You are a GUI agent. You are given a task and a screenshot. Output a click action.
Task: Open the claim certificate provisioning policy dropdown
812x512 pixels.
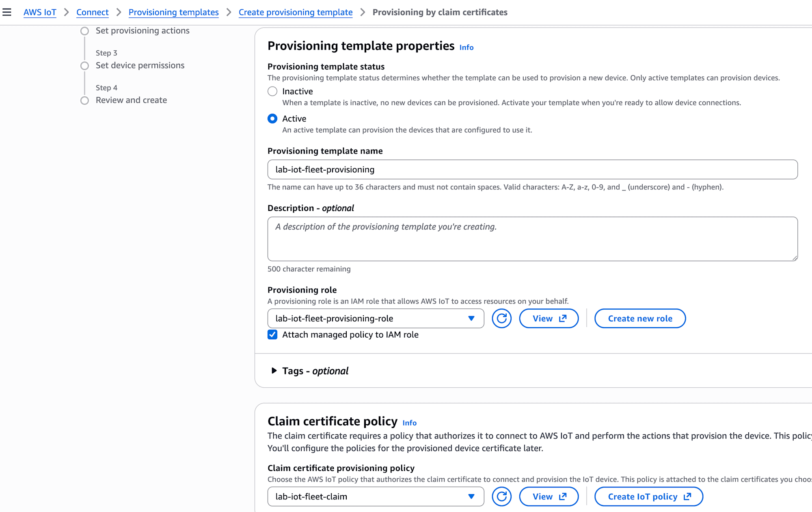tap(376, 496)
